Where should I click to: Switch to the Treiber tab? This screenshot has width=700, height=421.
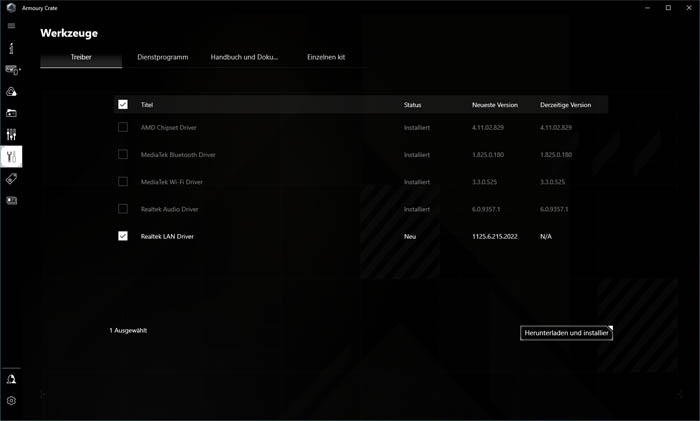pos(81,57)
